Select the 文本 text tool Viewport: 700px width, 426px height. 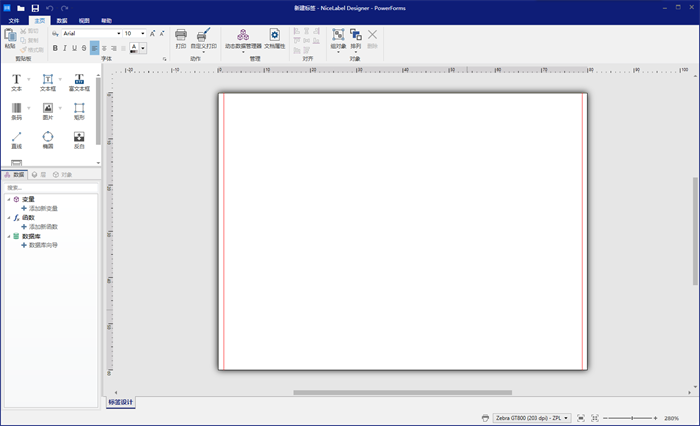(16, 81)
